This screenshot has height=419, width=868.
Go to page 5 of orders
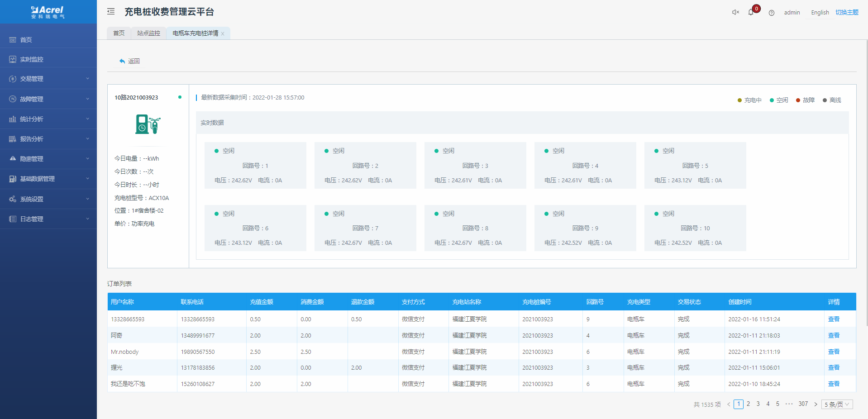[777, 404]
